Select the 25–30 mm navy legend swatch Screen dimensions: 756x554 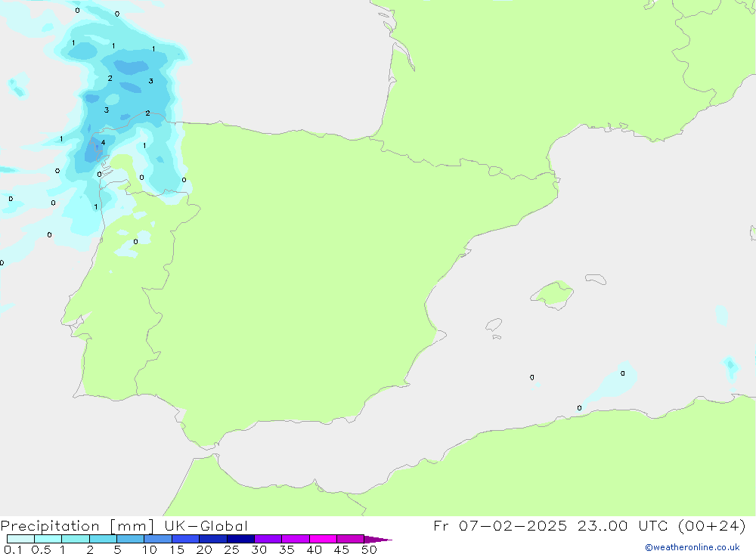240,539
